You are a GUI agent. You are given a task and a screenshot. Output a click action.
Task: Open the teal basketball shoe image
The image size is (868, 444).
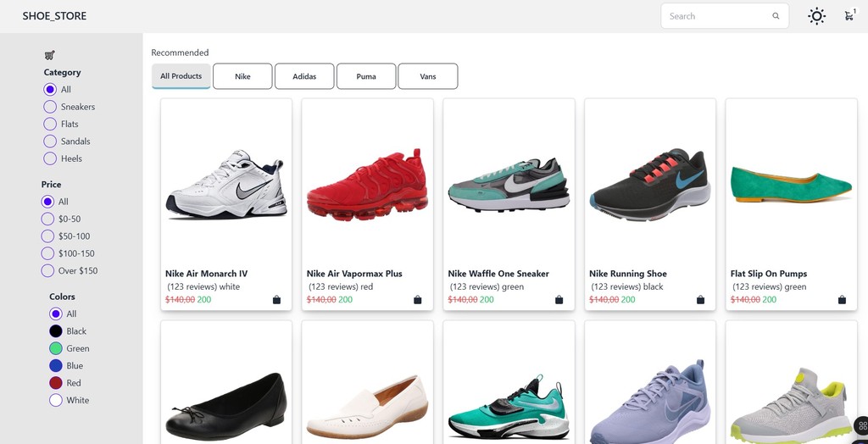coord(509,408)
